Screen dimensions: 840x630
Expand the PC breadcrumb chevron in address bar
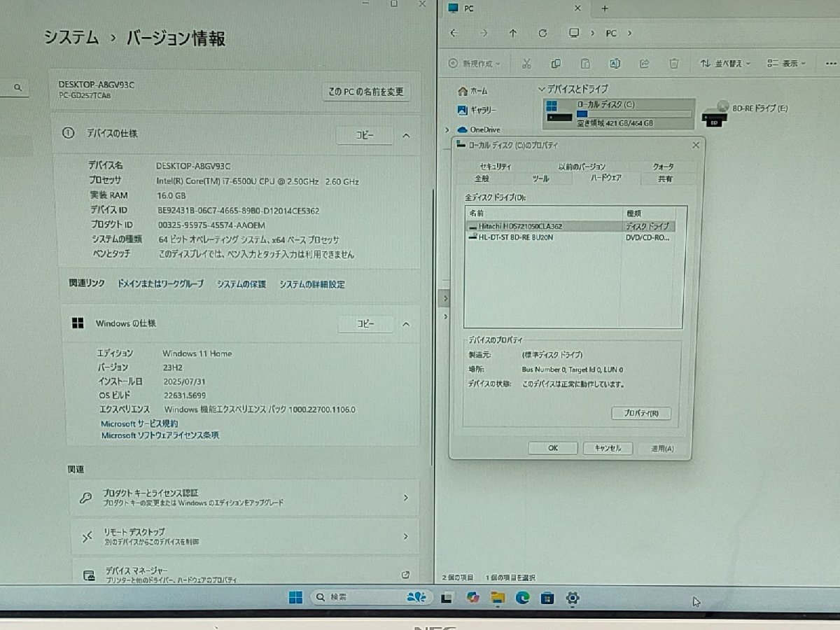(629, 33)
